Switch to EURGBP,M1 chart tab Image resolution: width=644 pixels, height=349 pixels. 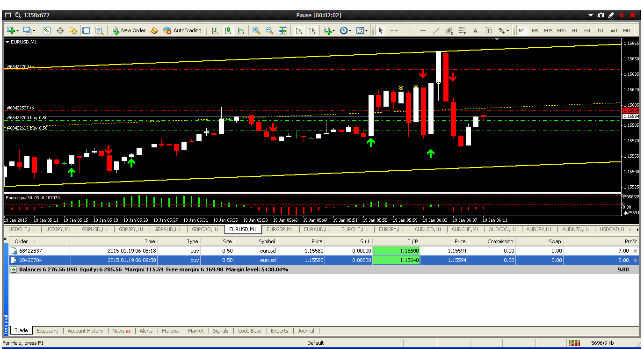[x=280, y=229]
